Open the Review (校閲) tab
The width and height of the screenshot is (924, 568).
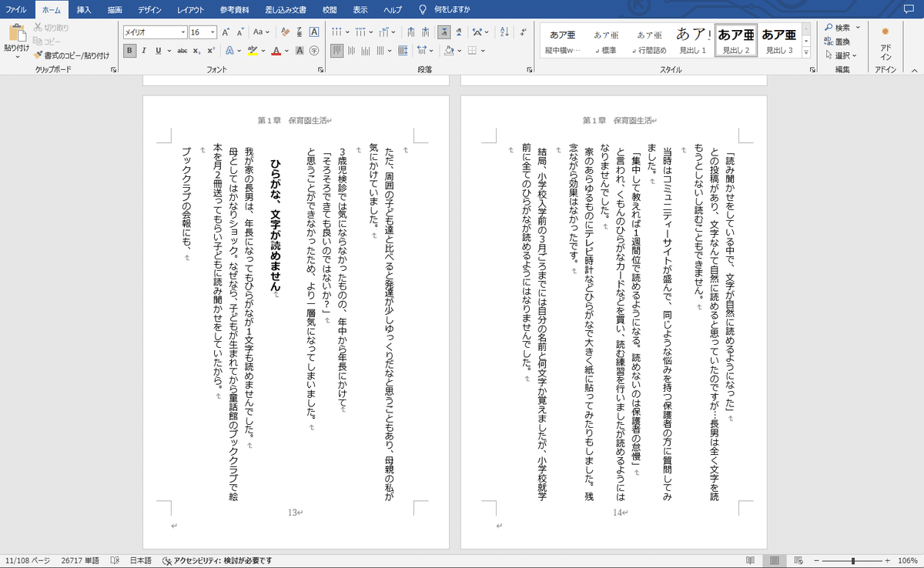tap(330, 9)
